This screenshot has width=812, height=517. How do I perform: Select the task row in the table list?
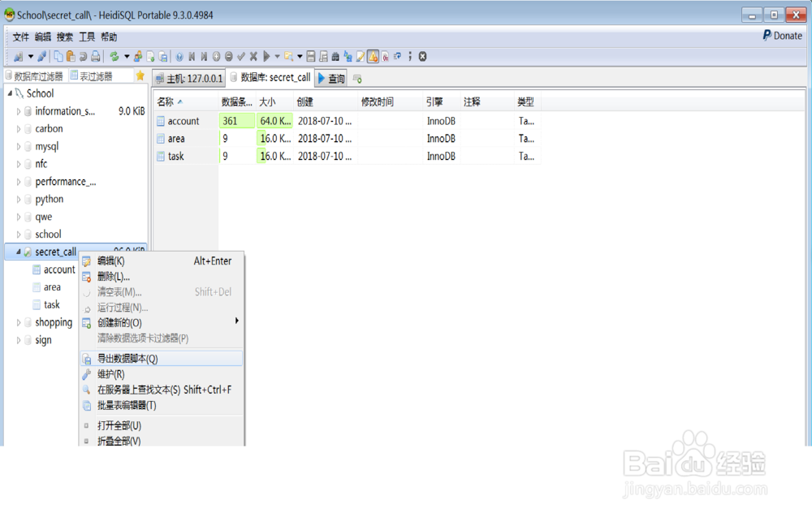click(x=178, y=156)
